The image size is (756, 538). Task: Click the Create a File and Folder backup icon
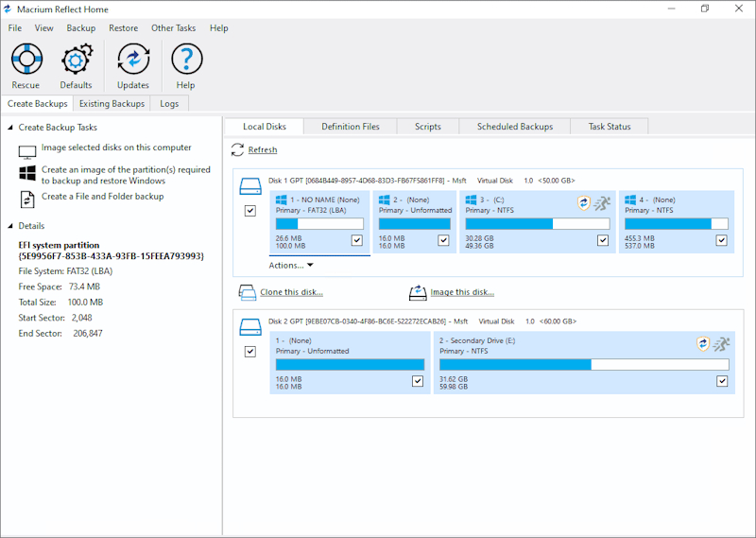[x=27, y=199]
